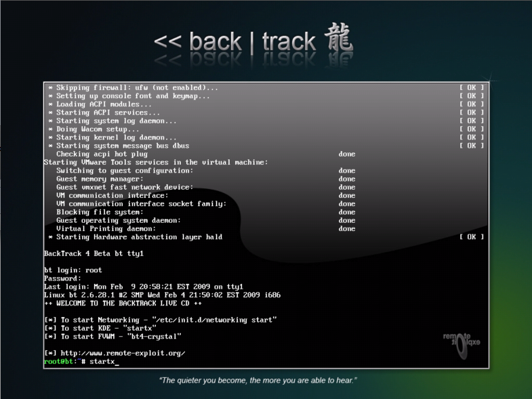
Task: Click the 'Loading ACPI modules...' line
Action: point(100,104)
